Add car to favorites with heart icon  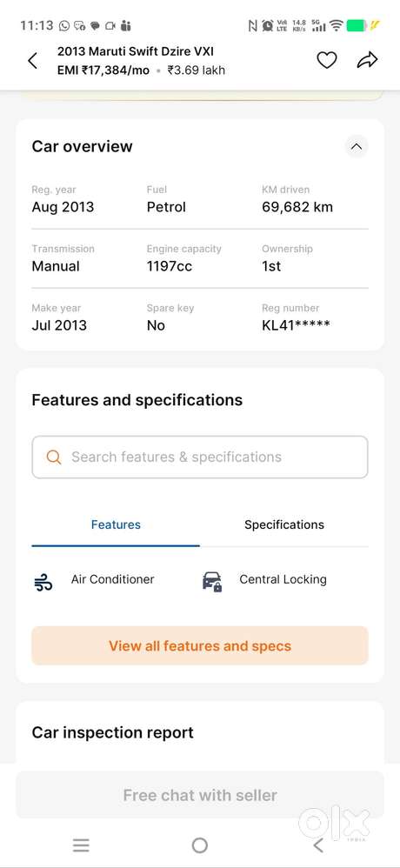(326, 60)
